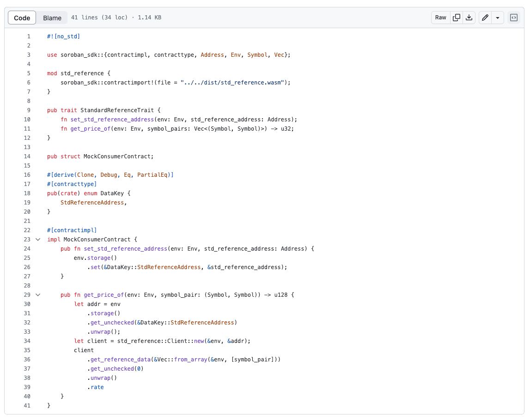Collapse the get_price_of function at line 29

[x=38, y=295]
